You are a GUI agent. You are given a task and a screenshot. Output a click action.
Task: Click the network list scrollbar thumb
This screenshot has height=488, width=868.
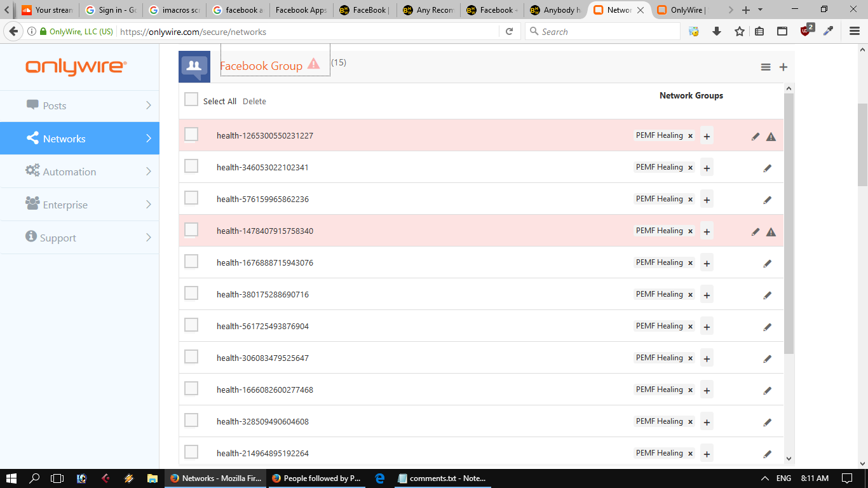coord(789,224)
